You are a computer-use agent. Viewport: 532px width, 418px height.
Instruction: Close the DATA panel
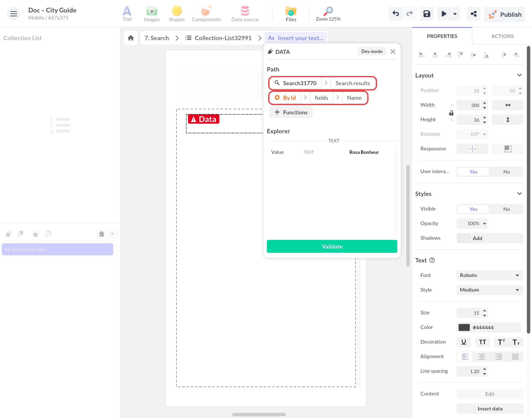point(393,52)
